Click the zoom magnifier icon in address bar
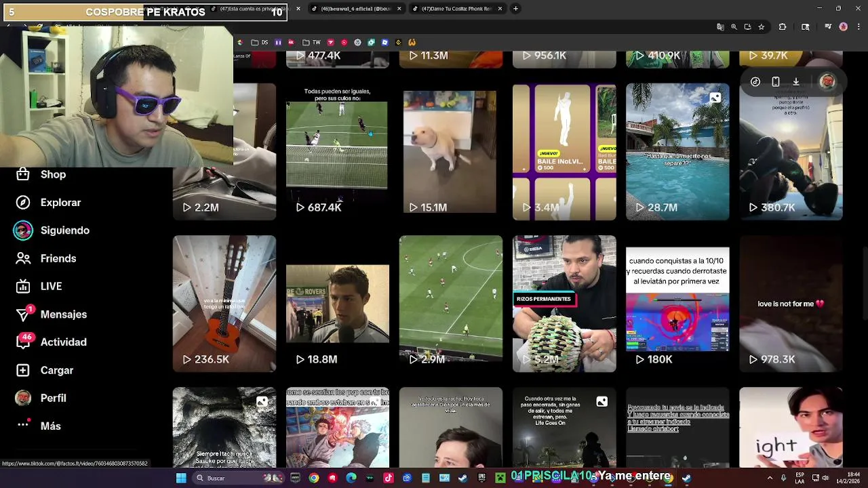 point(734,27)
